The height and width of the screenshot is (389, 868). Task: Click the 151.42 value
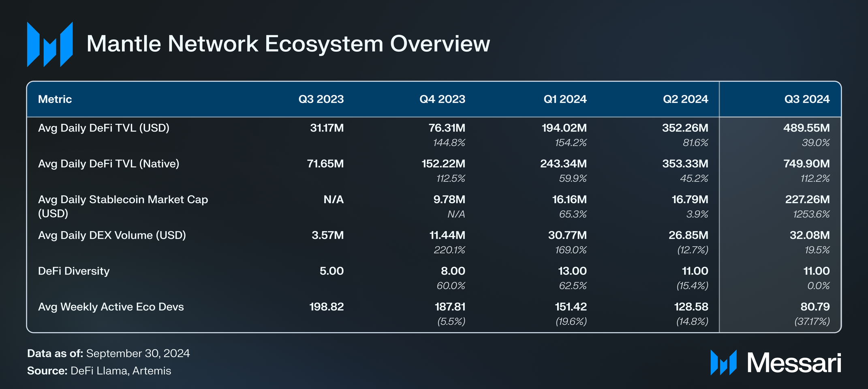pyautogui.click(x=571, y=306)
